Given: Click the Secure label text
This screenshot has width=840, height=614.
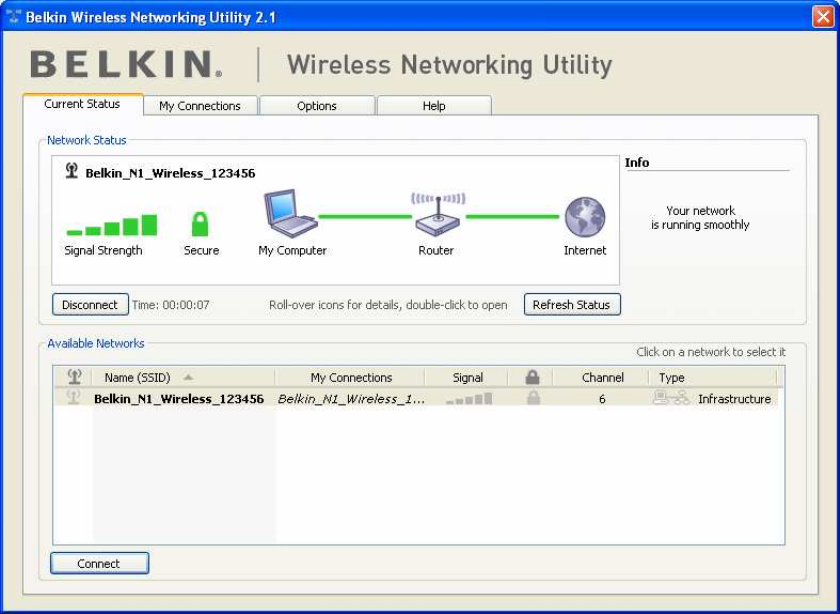Looking at the screenshot, I should [x=201, y=250].
